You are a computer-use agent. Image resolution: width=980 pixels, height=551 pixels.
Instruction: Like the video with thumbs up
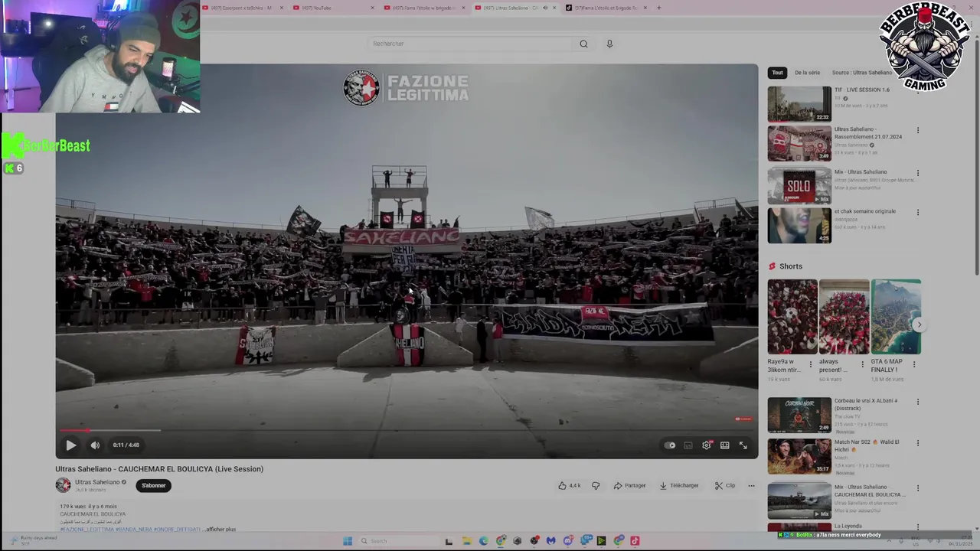(x=570, y=485)
